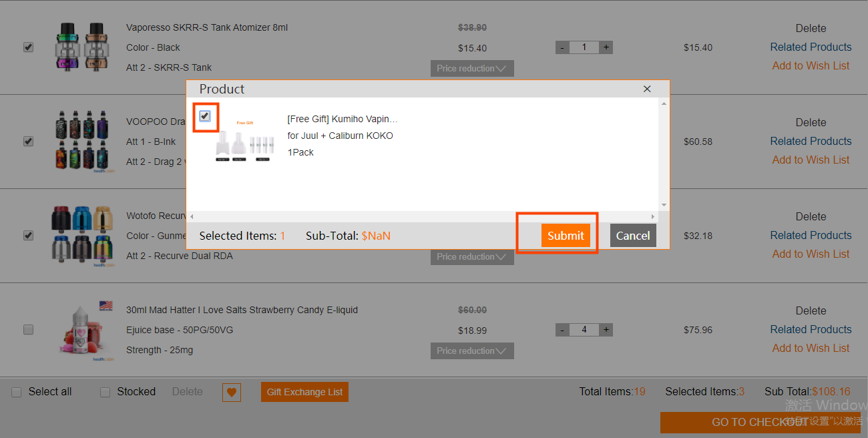View Related Products for Vaporesso SKRR-S Tank
Viewport: 868px width, 438px height.
(811, 47)
